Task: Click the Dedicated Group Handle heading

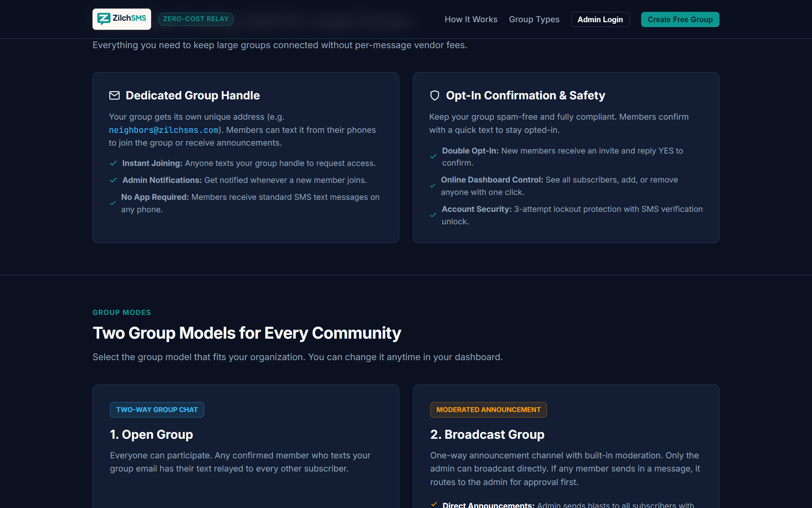Action: click(192, 96)
